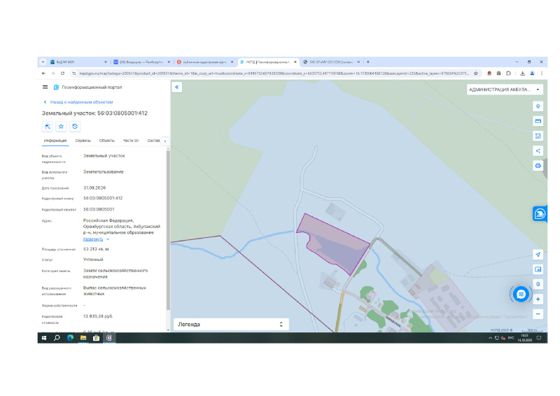The image size is (560, 396).
Task: Open the Части ЗУ tab
Action: 131,141
